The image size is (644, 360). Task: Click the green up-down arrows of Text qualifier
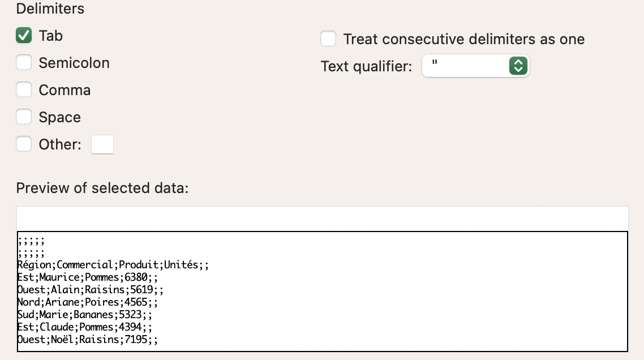click(x=518, y=66)
